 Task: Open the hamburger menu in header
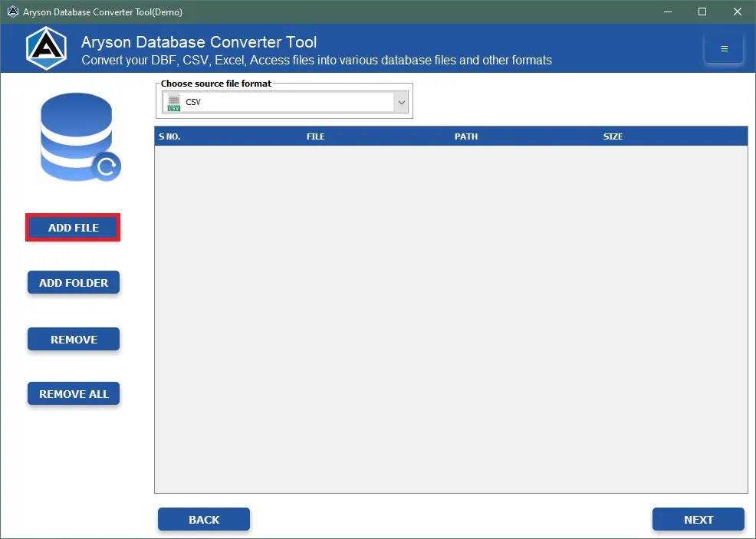coord(723,48)
